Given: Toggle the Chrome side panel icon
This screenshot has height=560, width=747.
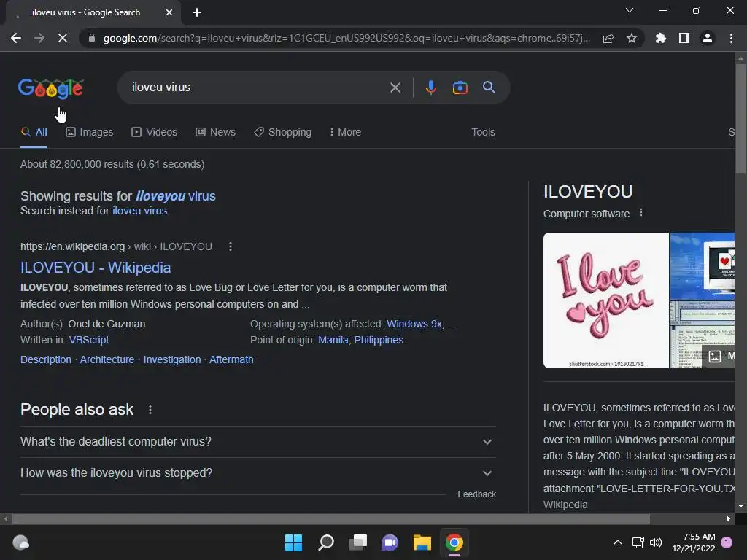Looking at the screenshot, I should click(x=684, y=38).
